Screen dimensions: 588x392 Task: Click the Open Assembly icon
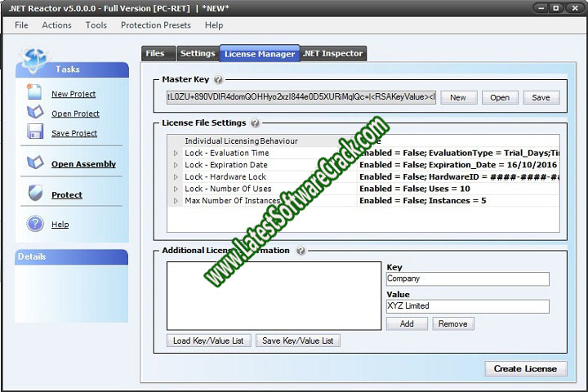[x=35, y=163]
